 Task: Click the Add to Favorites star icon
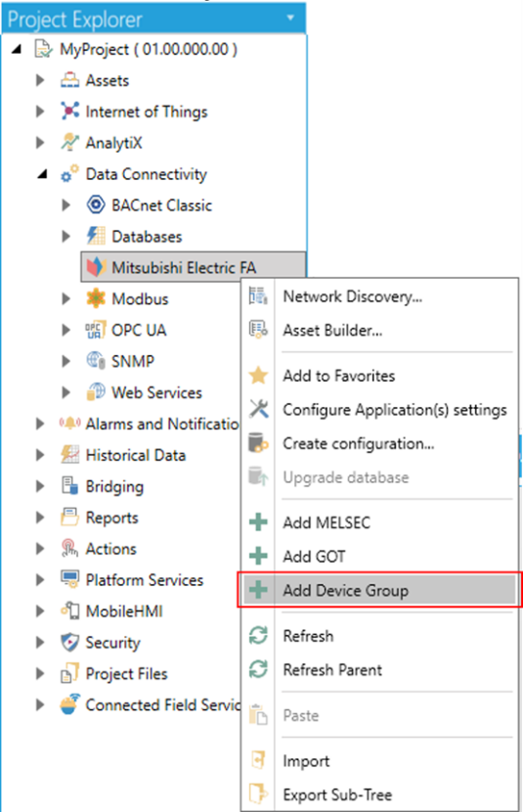point(258,376)
